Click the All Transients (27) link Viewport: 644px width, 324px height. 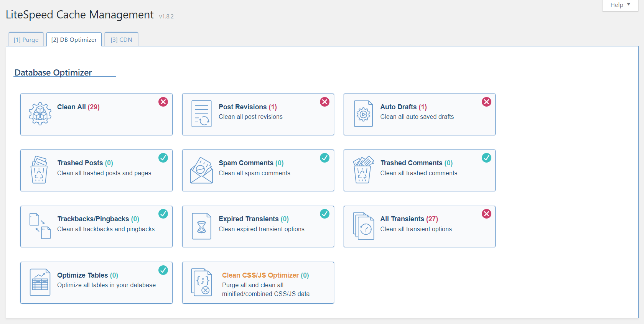click(409, 219)
